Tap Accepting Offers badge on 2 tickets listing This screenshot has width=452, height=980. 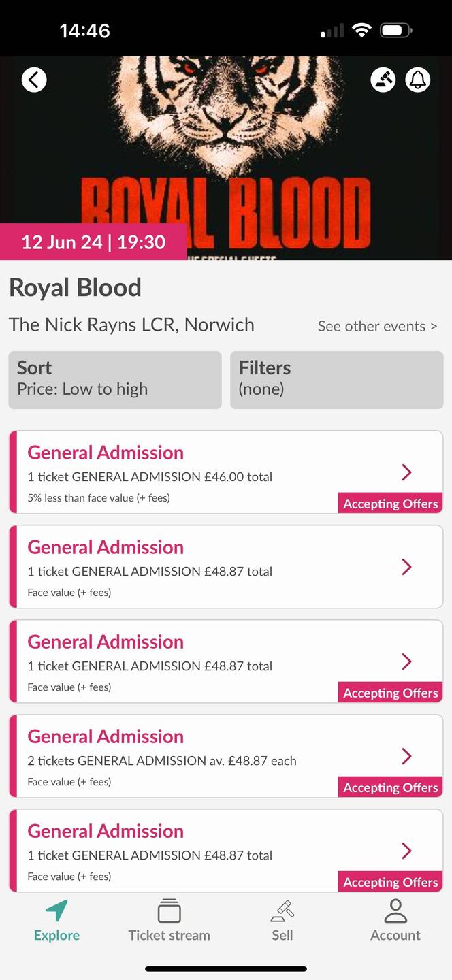click(390, 787)
